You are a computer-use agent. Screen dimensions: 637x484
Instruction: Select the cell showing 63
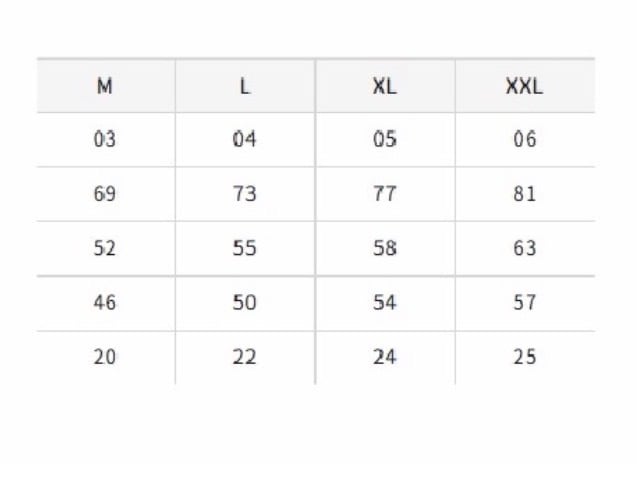(525, 249)
